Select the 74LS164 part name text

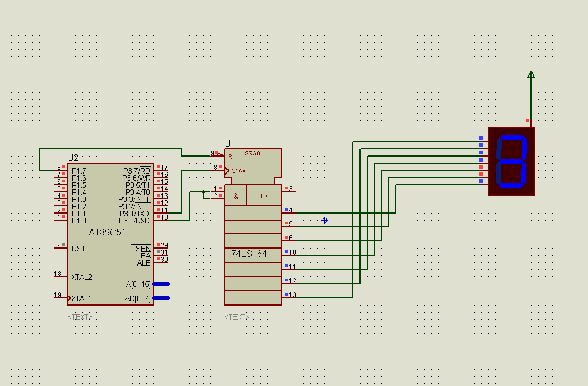point(249,254)
